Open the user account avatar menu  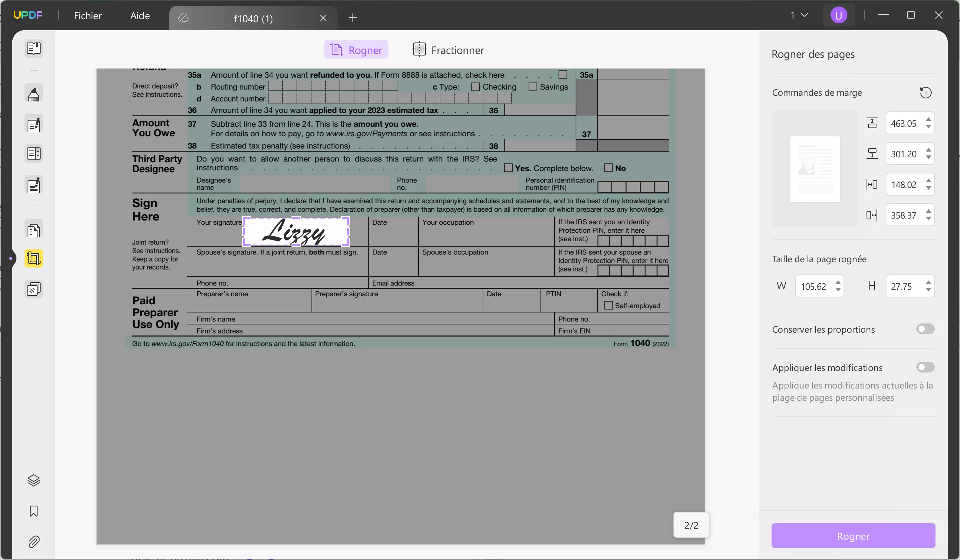point(839,15)
